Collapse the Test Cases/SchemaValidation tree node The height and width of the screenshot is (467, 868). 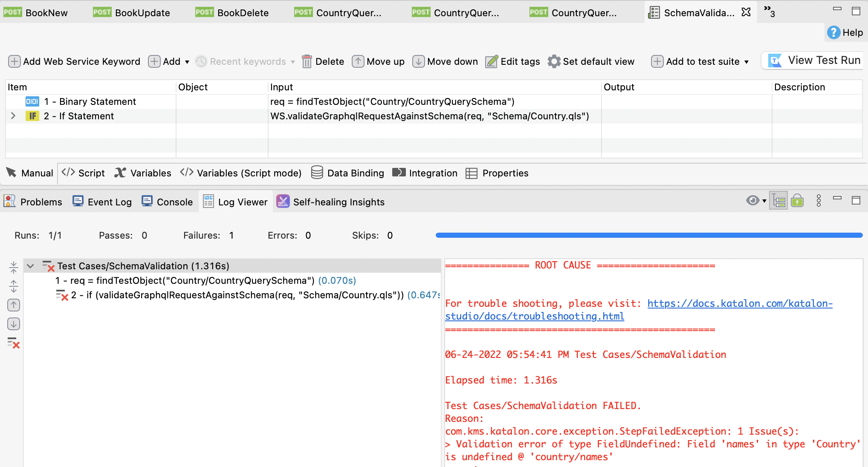tap(30, 266)
